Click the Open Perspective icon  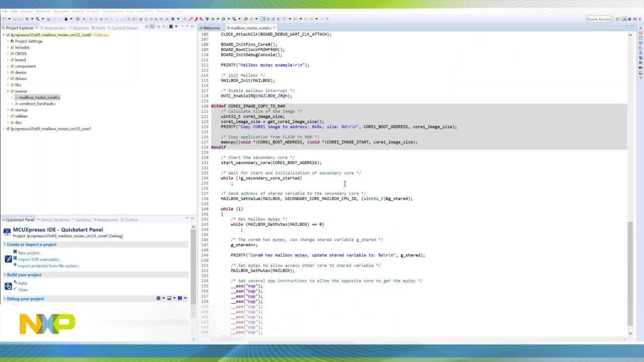click(617, 19)
